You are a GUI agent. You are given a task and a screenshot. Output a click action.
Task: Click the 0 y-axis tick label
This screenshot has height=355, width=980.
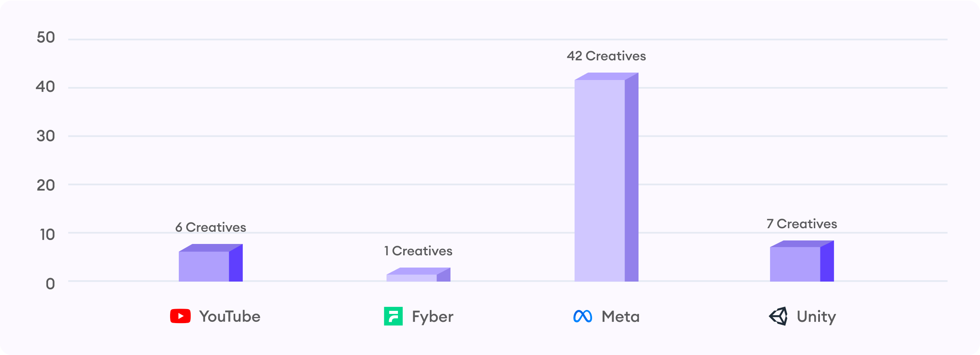click(x=50, y=284)
